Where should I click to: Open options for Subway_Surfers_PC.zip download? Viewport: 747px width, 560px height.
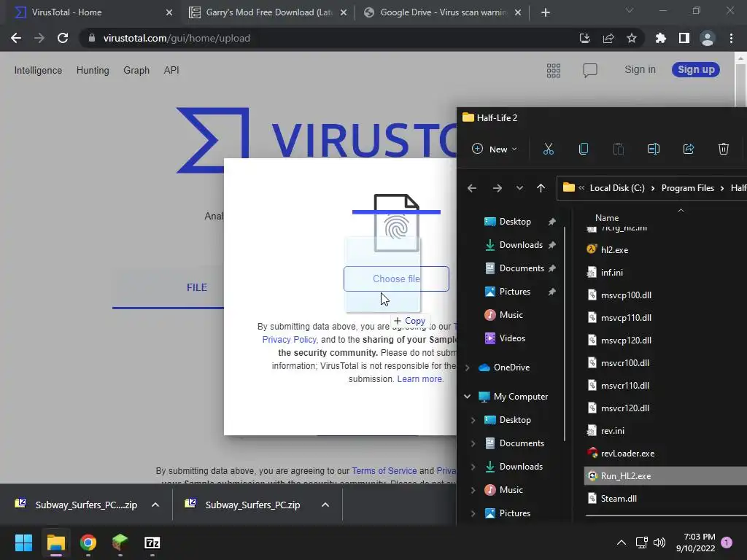coord(325,505)
